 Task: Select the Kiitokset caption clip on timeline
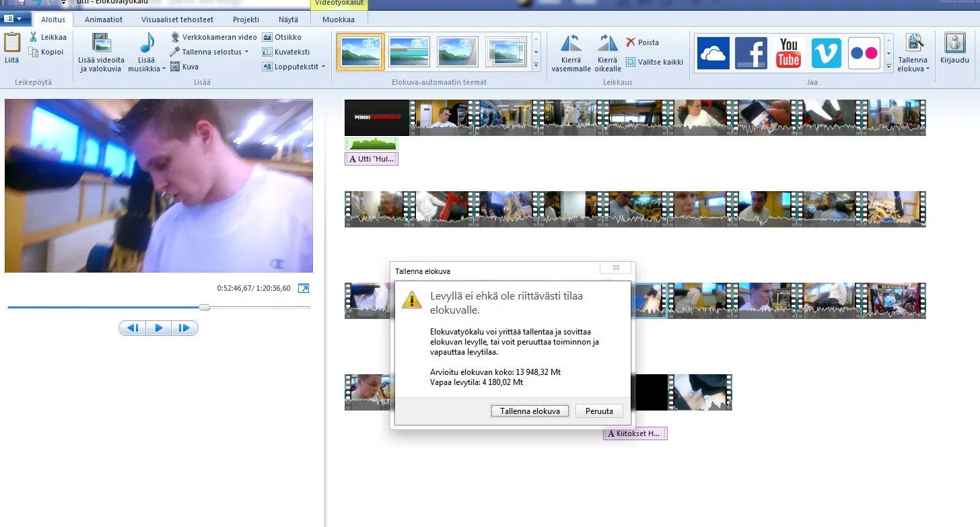tap(635, 434)
